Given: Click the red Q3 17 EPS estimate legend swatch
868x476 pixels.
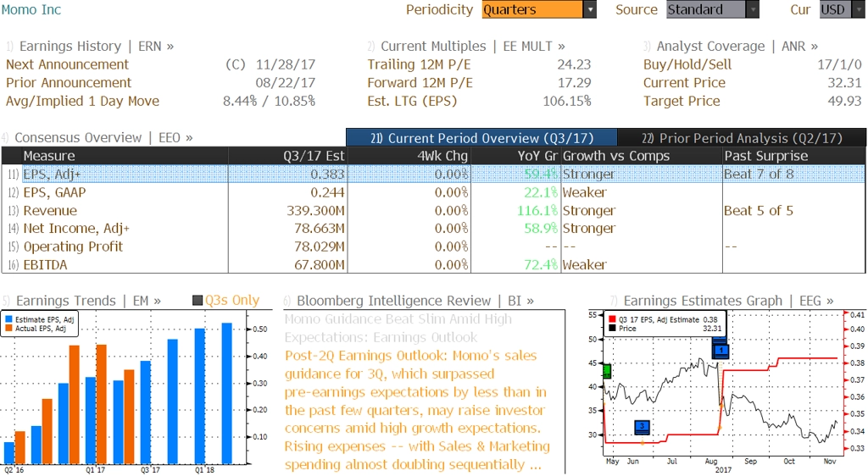Looking at the screenshot, I should (x=612, y=319).
